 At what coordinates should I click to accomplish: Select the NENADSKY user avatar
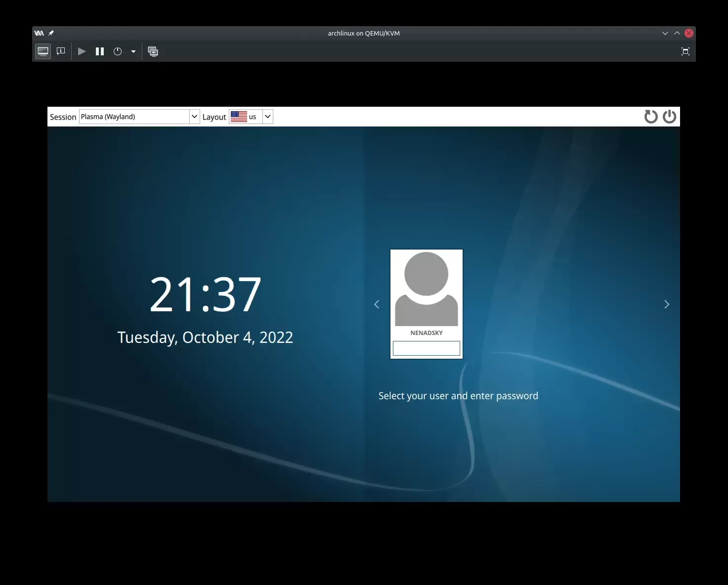tap(426, 289)
